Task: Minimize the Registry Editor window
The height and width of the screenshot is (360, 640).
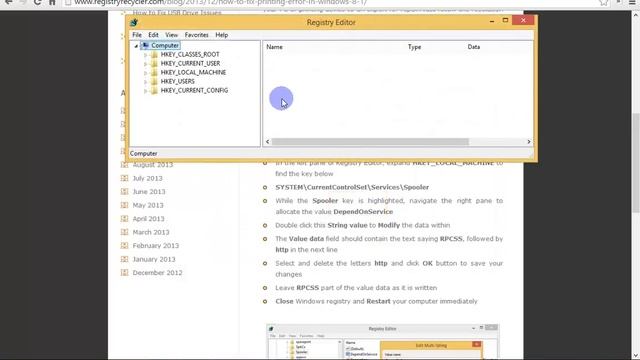Action: point(492,20)
